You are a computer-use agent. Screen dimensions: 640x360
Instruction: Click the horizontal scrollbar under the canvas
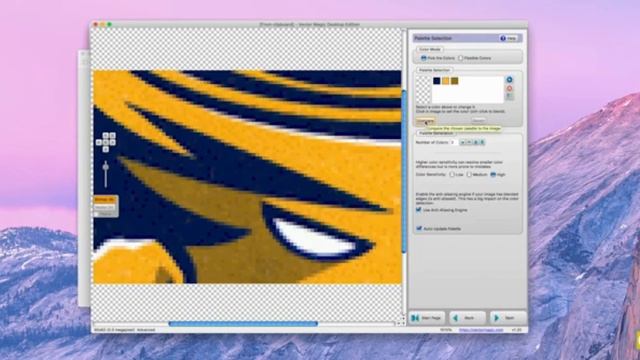pos(243,324)
